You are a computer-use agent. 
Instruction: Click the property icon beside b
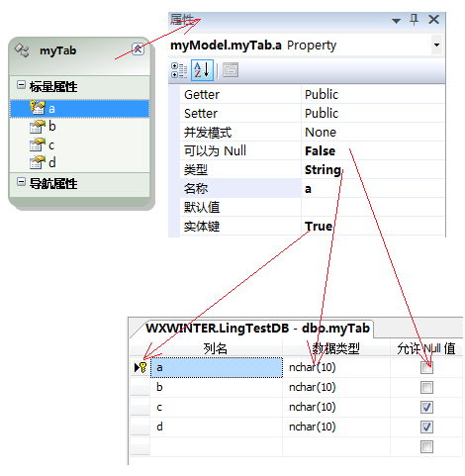(x=38, y=127)
